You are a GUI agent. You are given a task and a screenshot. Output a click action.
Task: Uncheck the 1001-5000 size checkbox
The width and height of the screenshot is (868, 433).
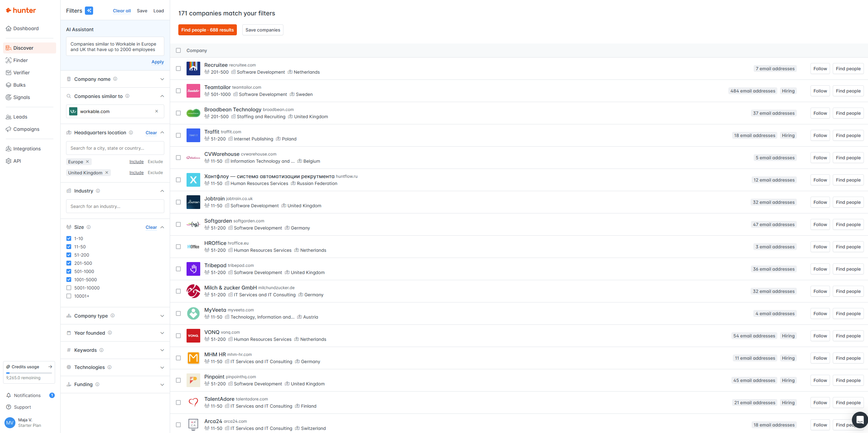point(69,280)
